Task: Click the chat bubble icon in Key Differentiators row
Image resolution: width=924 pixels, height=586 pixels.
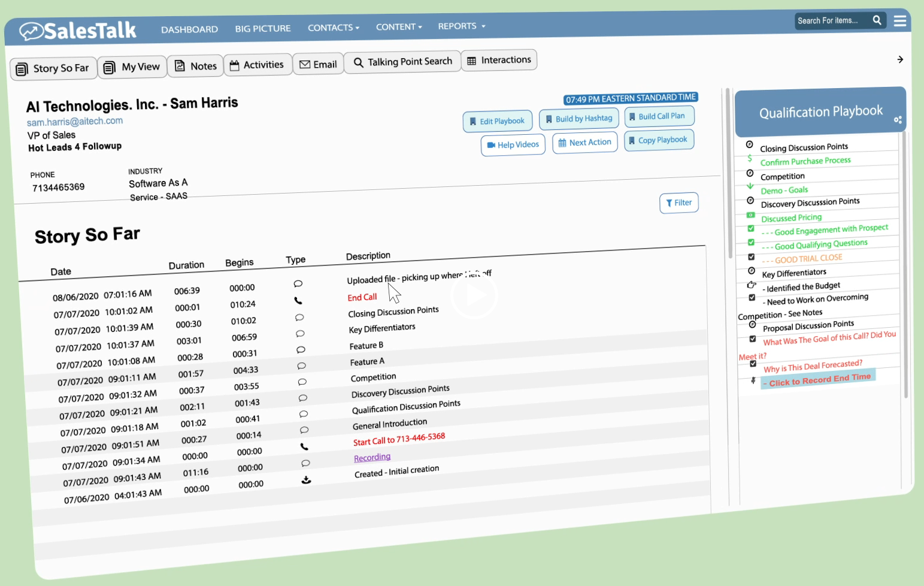Action: click(300, 333)
